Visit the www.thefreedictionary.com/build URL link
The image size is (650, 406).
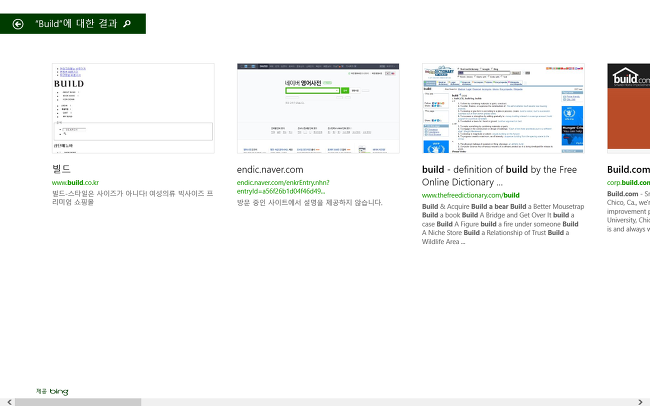click(471, 195)
